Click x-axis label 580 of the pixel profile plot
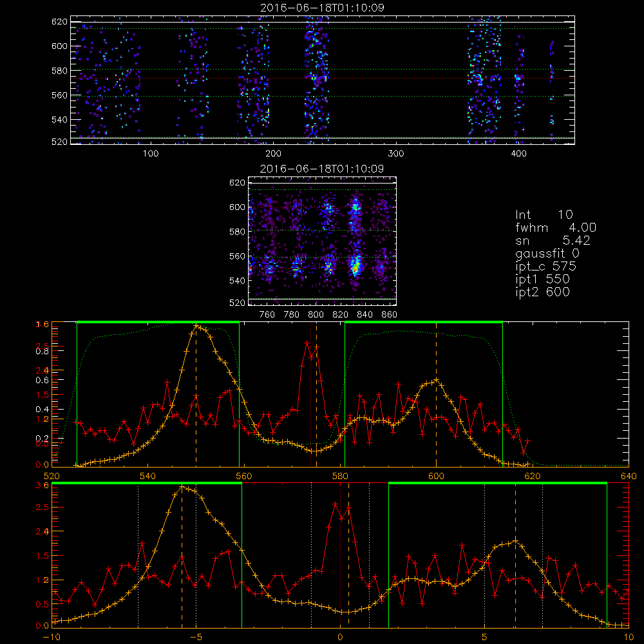Screen dimensions: 644x644 point(340,477)
